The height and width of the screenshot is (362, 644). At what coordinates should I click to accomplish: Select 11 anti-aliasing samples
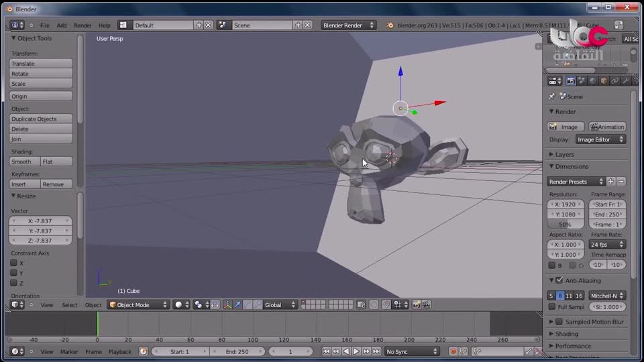click(569, 296)
